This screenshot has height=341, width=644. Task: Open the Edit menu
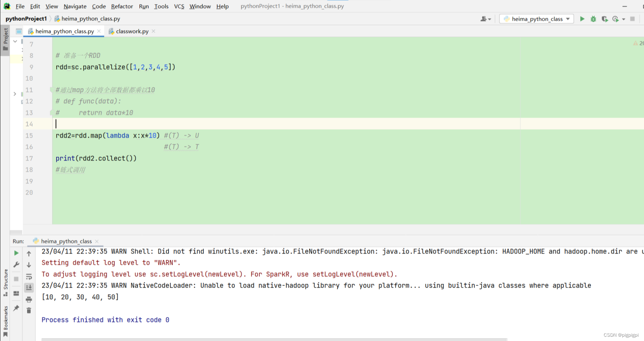point(35,6)
